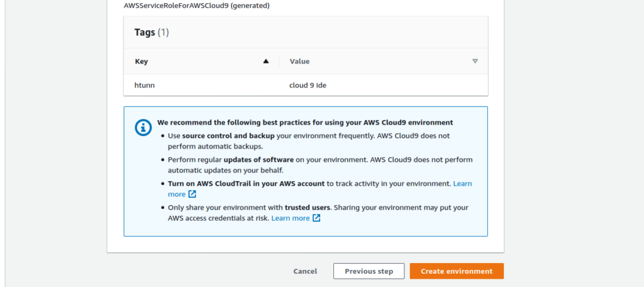This screenshot has height=287, width=644.
Task: Go back with Previous step button
Action: (369, 271)
